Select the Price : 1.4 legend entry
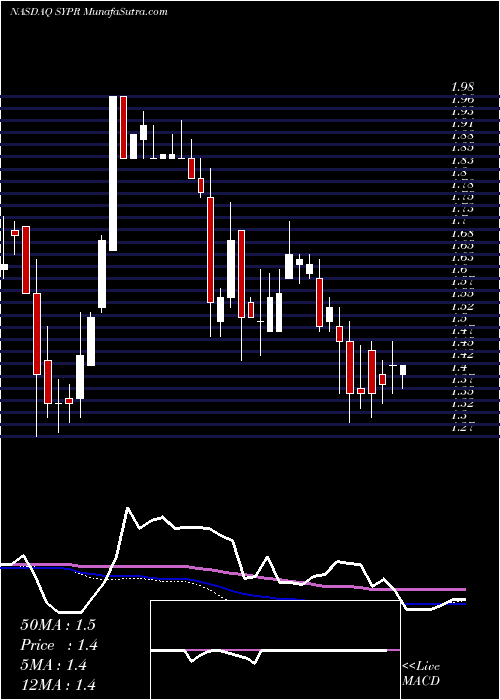This screenshot has width=500, height=700. tap(59, 645)
